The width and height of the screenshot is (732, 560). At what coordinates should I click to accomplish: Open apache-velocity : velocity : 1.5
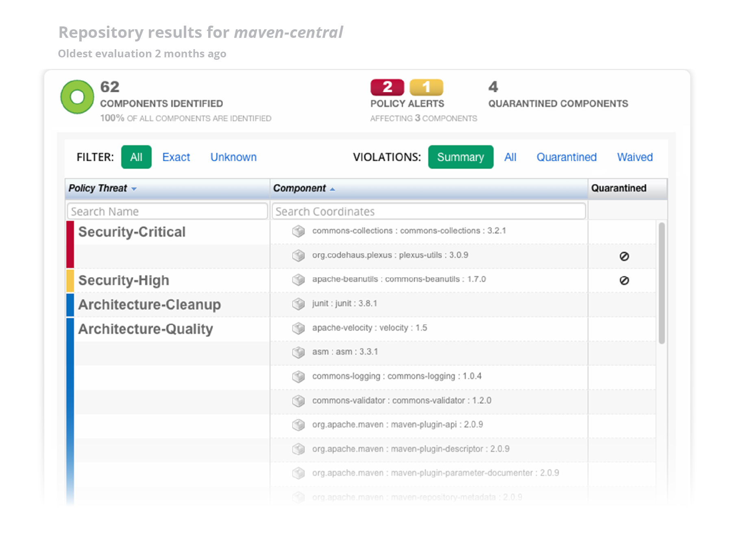(370, 328)
